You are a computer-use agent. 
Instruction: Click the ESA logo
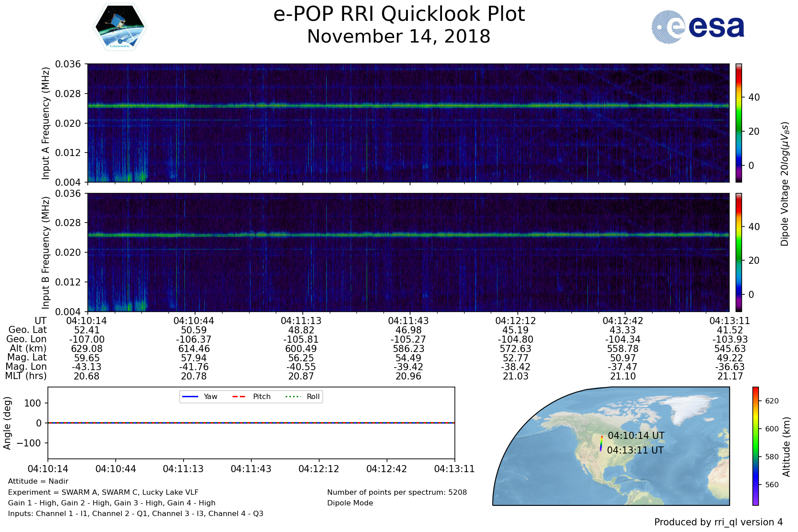tap(698, 27)
